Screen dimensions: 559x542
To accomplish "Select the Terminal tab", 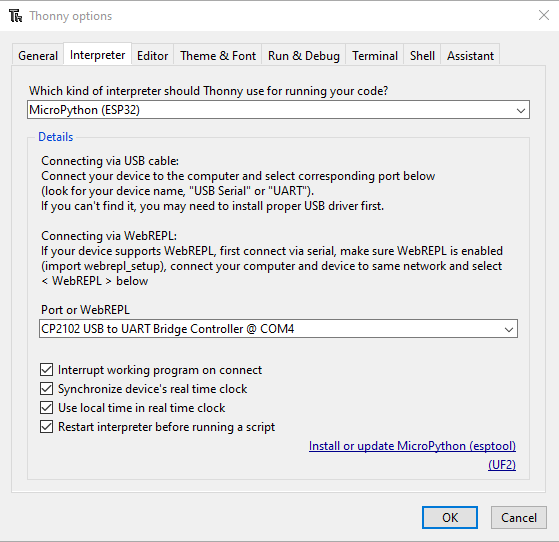I will pyautogui.click(x=375, y=55).
